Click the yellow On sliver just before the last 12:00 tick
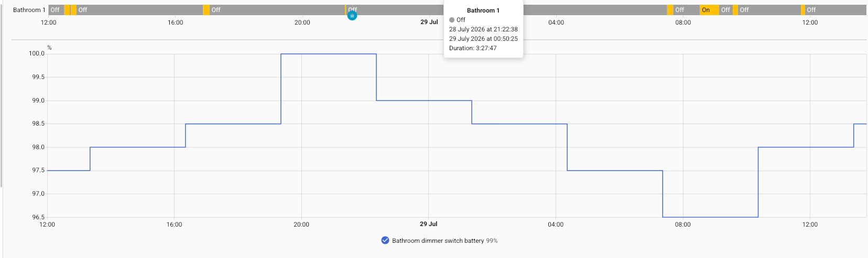The width and height of the screenshot is (868, 258). point(803,10)
